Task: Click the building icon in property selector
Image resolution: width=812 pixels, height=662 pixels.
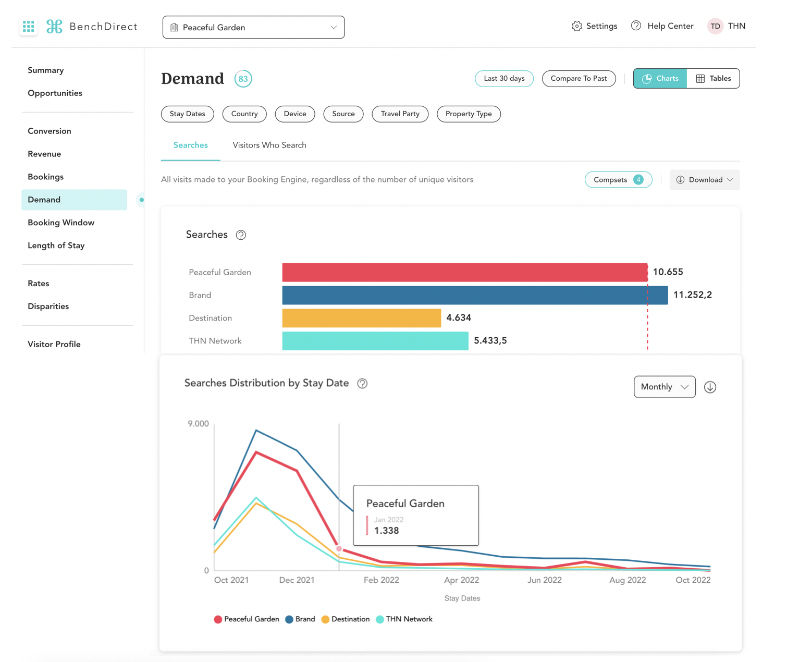Action: coord(175,27)
